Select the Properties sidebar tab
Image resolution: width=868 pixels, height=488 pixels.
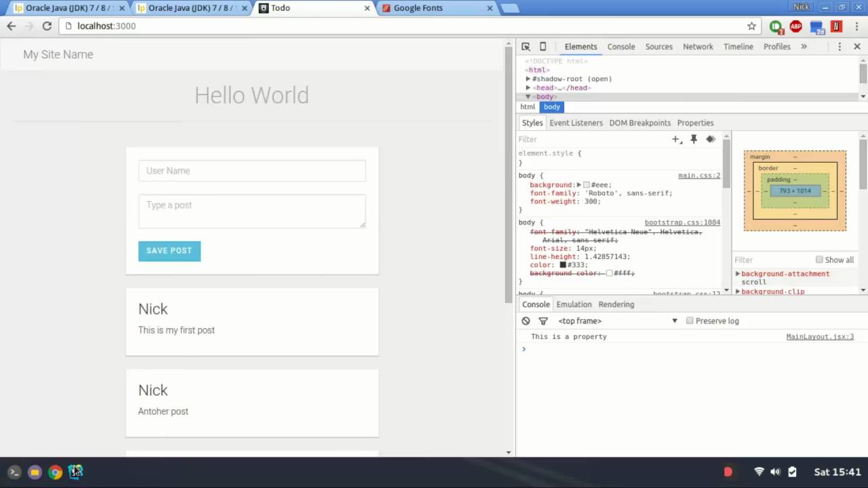[695, 123]
